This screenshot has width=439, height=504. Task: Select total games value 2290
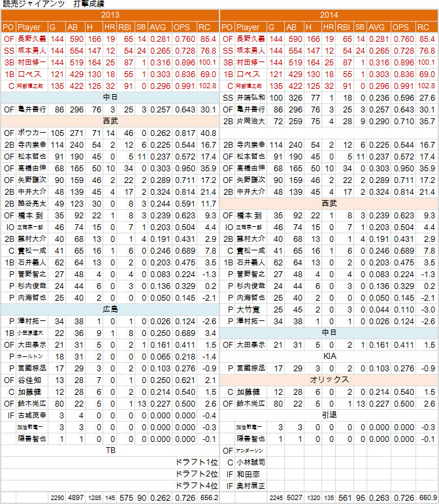click(x=57, y=498)
